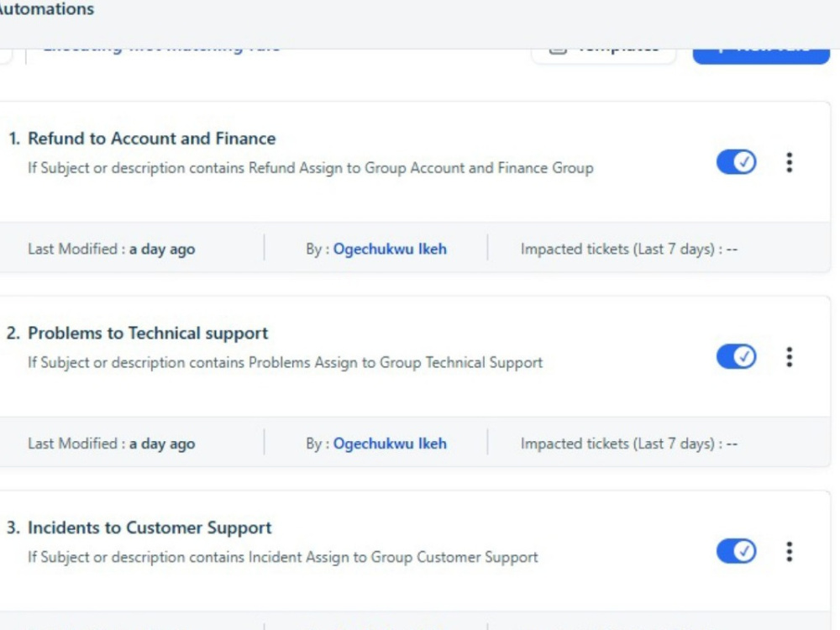Open rule Incidents to Customer Support
This screenshot has height=630, width=840.
pos(150,528)
